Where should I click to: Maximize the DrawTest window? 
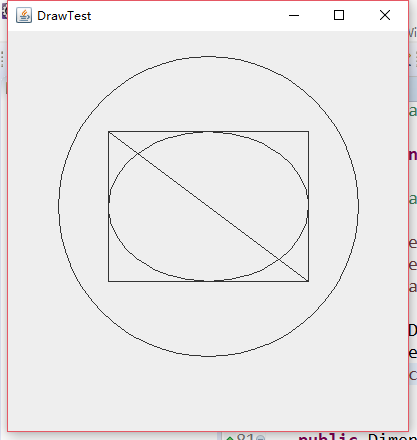tap(339, 15)
